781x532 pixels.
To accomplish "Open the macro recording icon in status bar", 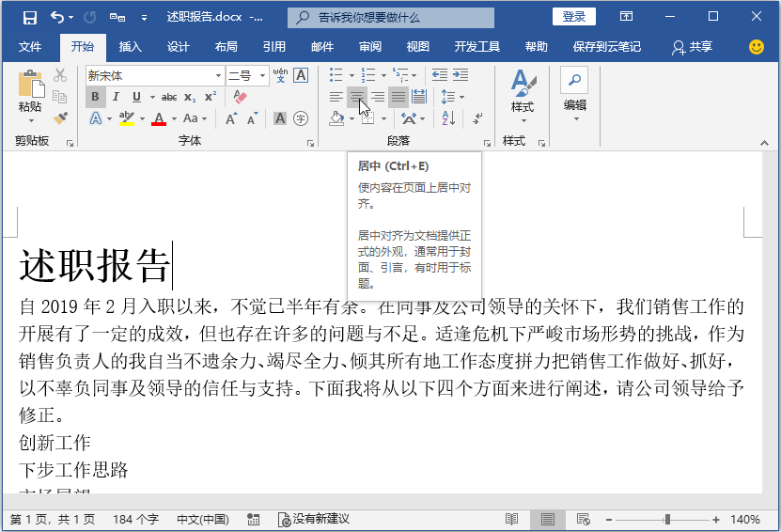I will pos(253,520).
